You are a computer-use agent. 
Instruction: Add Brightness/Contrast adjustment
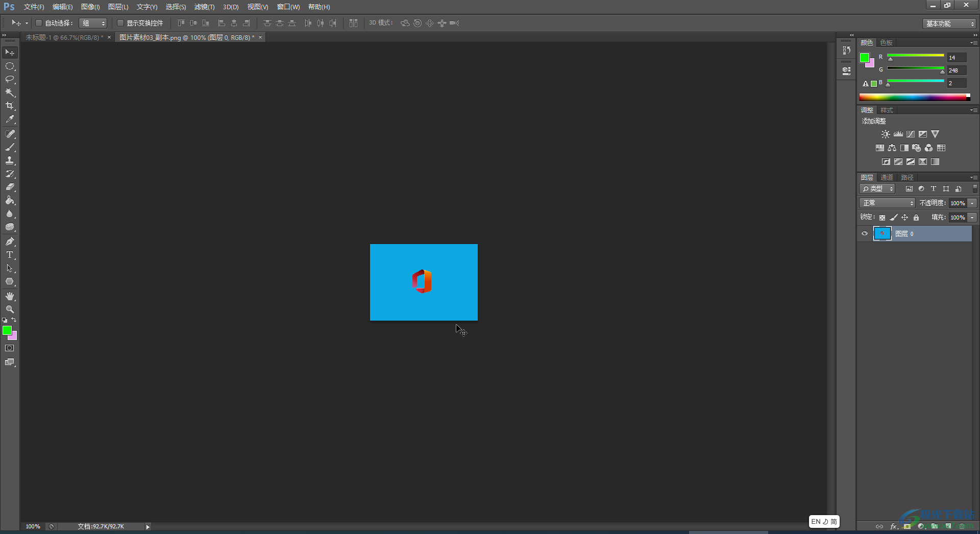886,134
